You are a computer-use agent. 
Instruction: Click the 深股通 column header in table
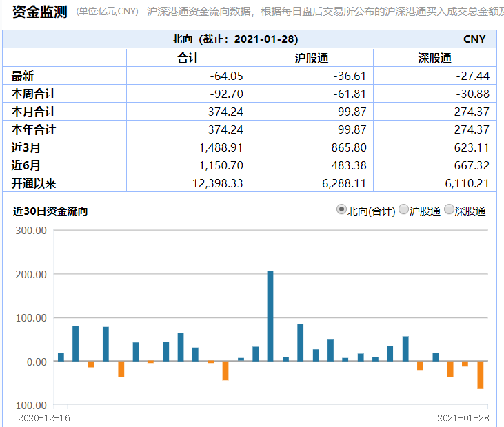pyautogui.click(x=434, y=58)
